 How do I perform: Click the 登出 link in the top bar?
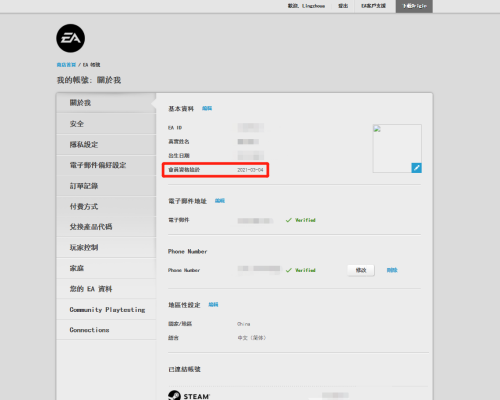(x=343, y=6)
